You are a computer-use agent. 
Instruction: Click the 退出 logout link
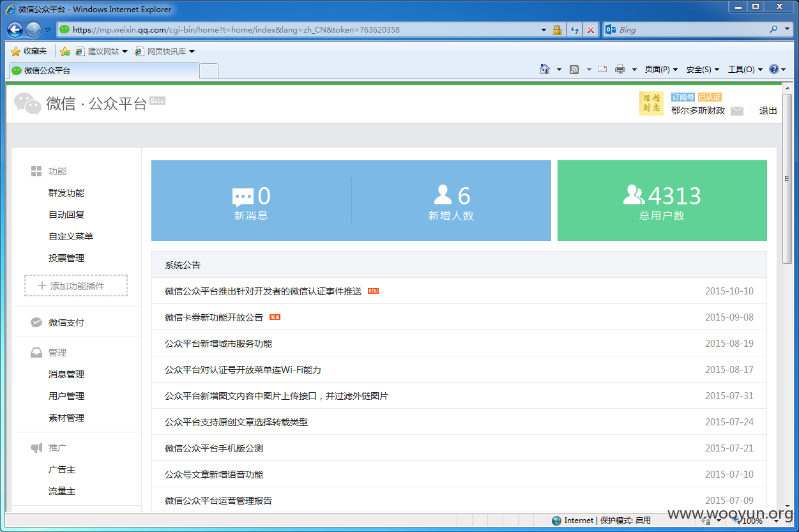click(x=768, y=110)
